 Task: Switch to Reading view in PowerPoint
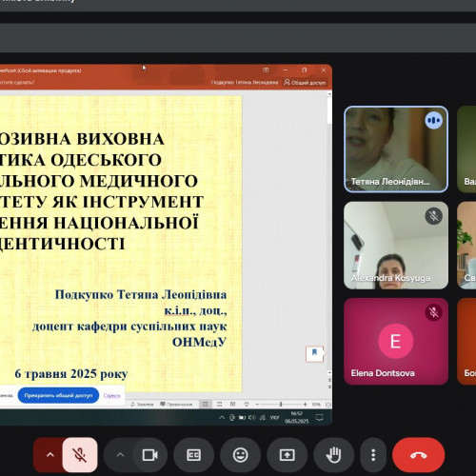click(x=232, y=405)
